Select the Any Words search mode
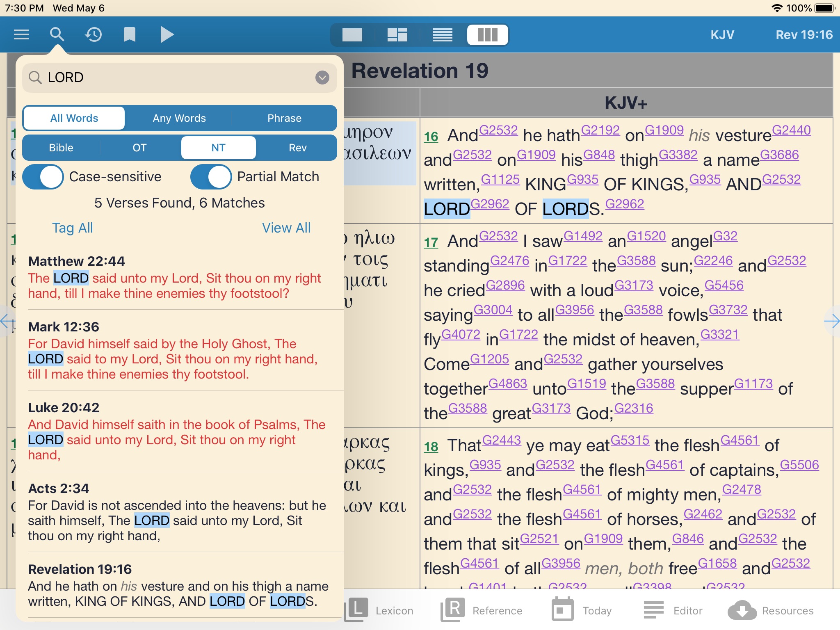840x630 pixels. click(x=179, y=118)
